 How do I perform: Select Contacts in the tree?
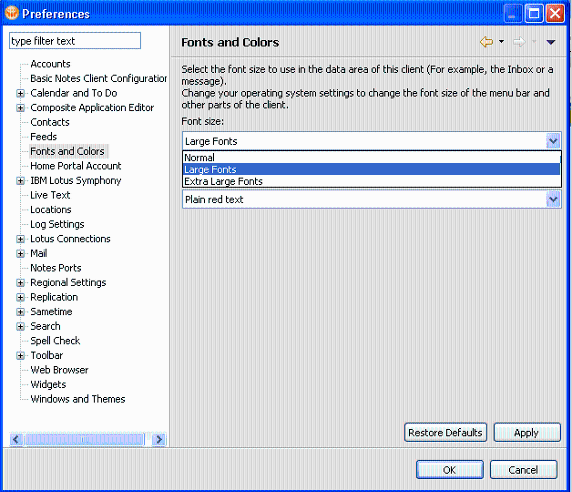tap(50, 122)
